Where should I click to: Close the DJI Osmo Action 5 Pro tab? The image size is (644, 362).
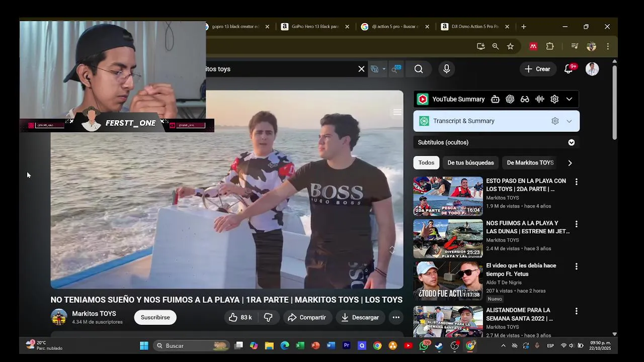507,27
